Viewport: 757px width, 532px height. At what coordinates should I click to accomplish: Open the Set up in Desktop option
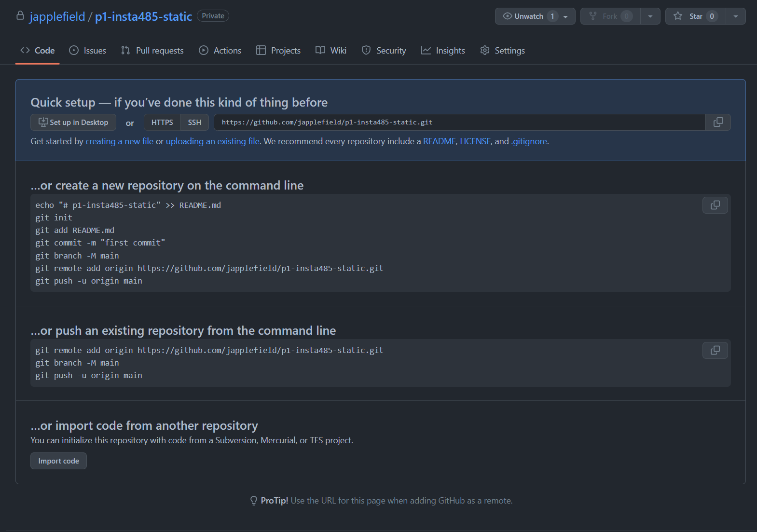pos(73,123)
